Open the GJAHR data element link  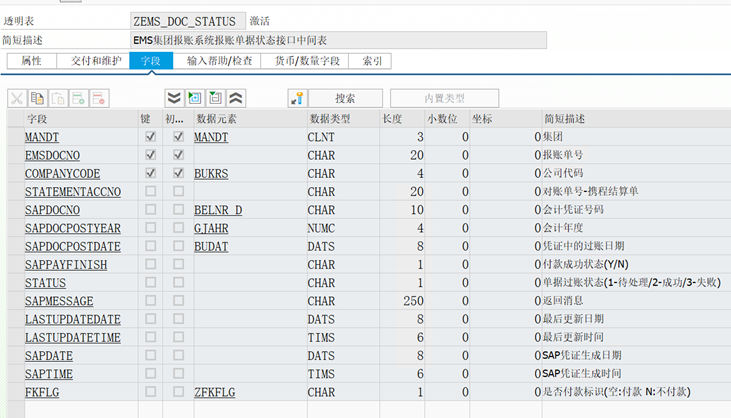(x=211, y=228)
